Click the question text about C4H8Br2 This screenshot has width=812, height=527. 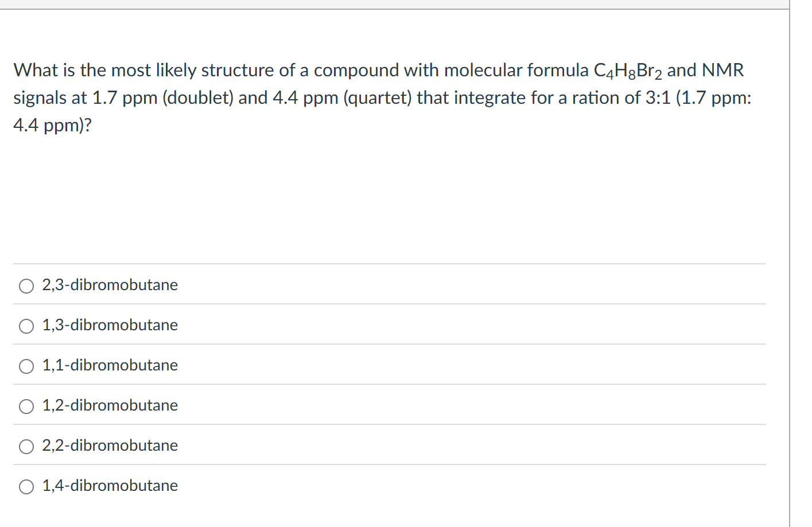[x=379, y=97]
